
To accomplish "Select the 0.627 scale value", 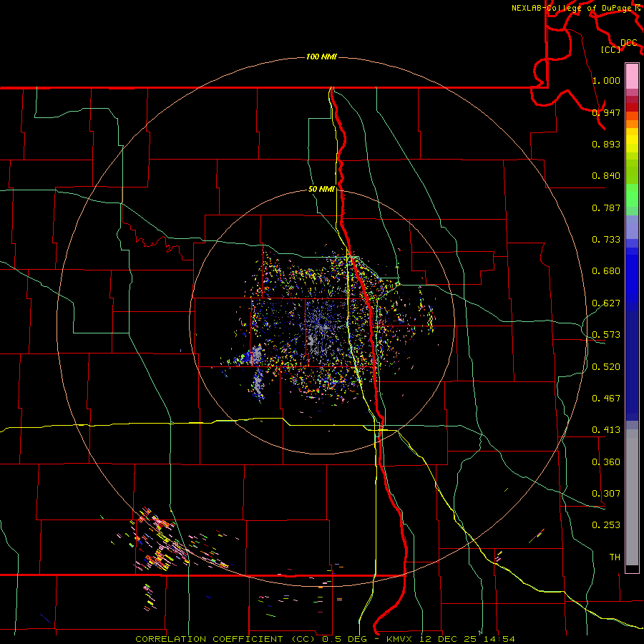I will [606, 303].
